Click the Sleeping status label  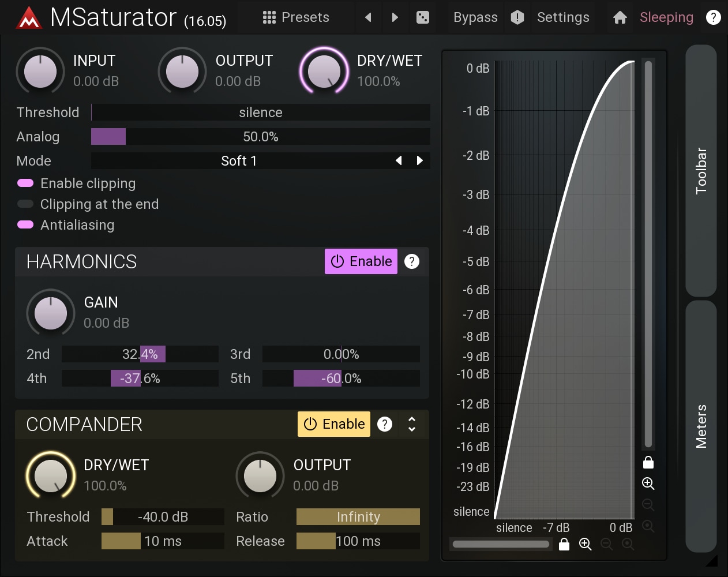click(x=666, y=17)
